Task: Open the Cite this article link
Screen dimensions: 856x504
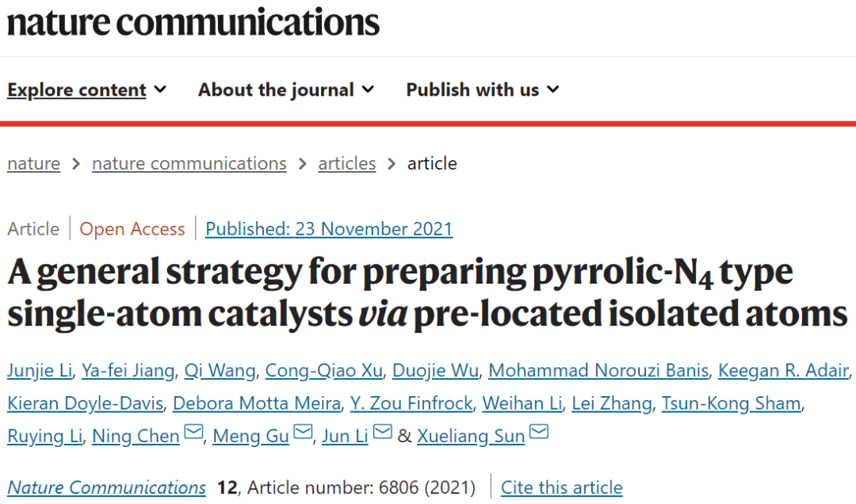Action: click(x=562, y=487)
